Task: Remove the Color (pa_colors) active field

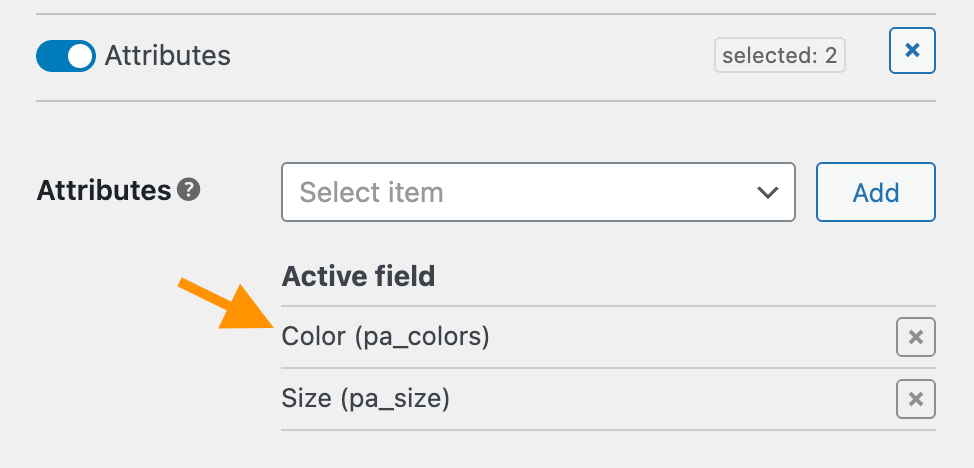Action: click(915, 338)
